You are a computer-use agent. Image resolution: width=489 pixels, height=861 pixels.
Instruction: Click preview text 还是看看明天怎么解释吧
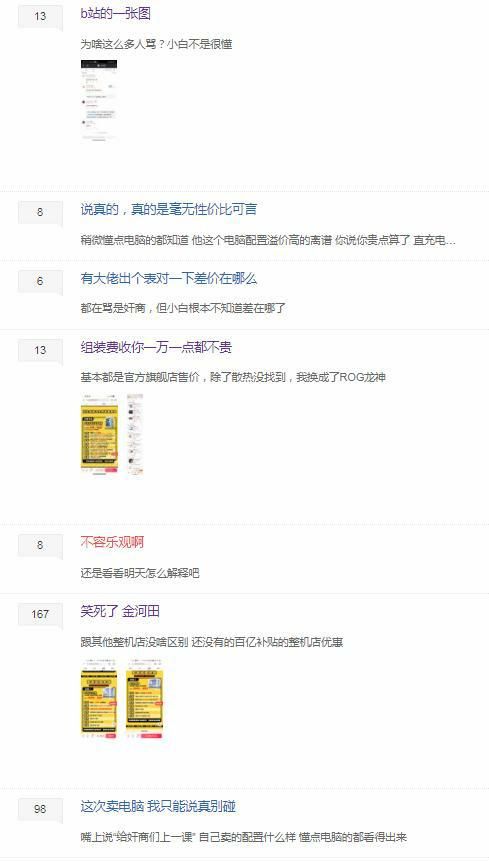[140, 573]
